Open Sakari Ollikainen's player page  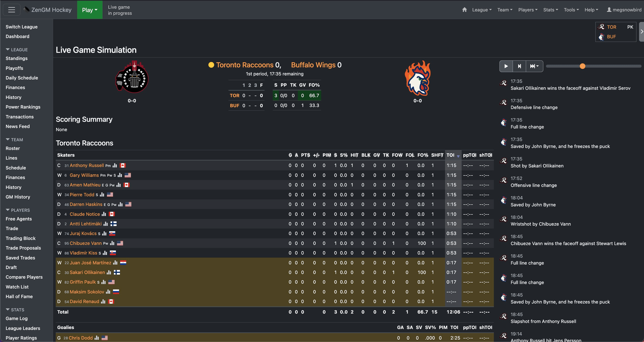[87, 273]
